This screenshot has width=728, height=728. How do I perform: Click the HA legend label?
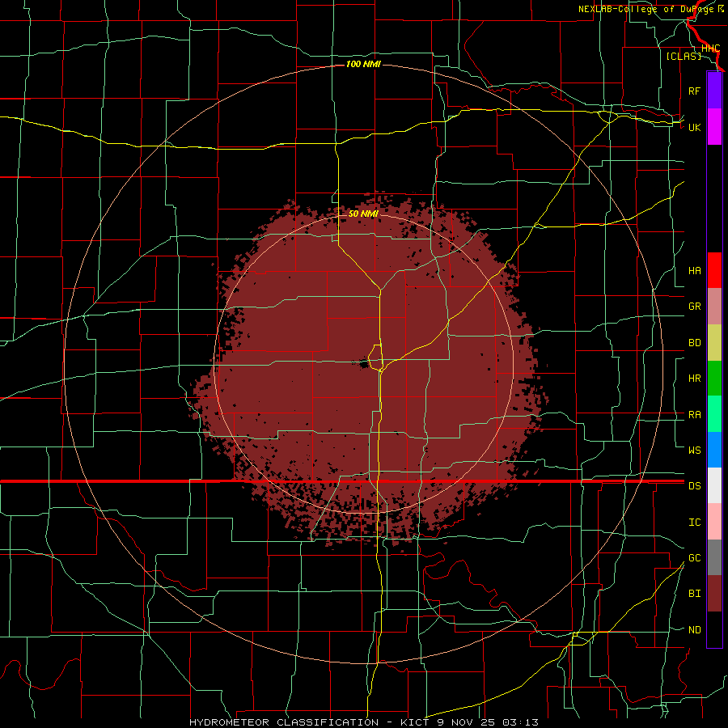click(694, 270)
